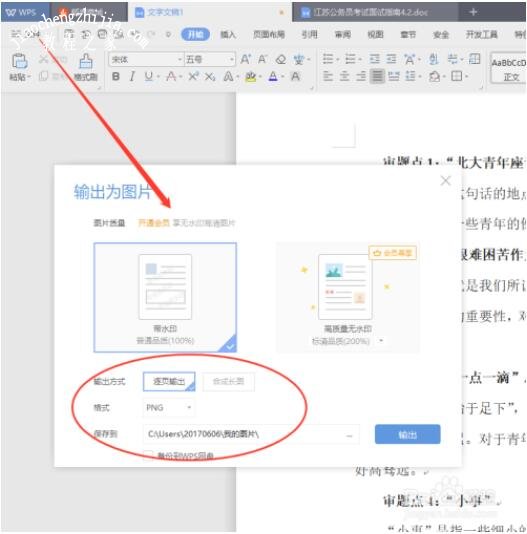Select merge into long image mode

229,381
